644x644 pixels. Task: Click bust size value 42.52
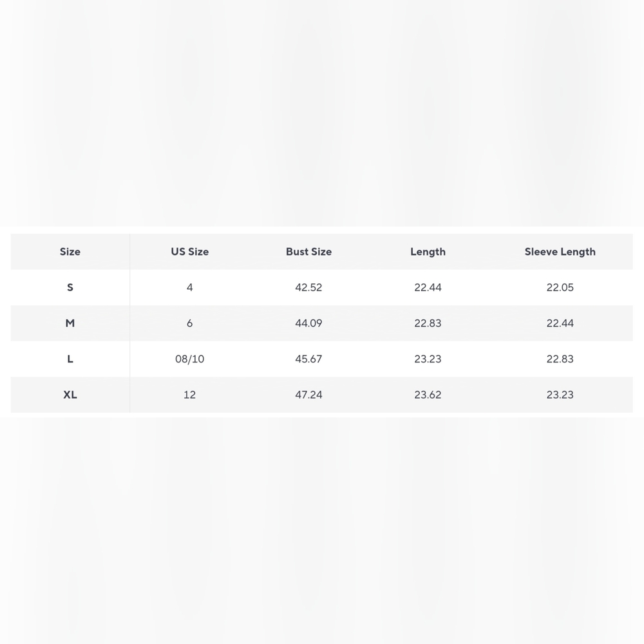pyautogui.click(x=309, y=287)
